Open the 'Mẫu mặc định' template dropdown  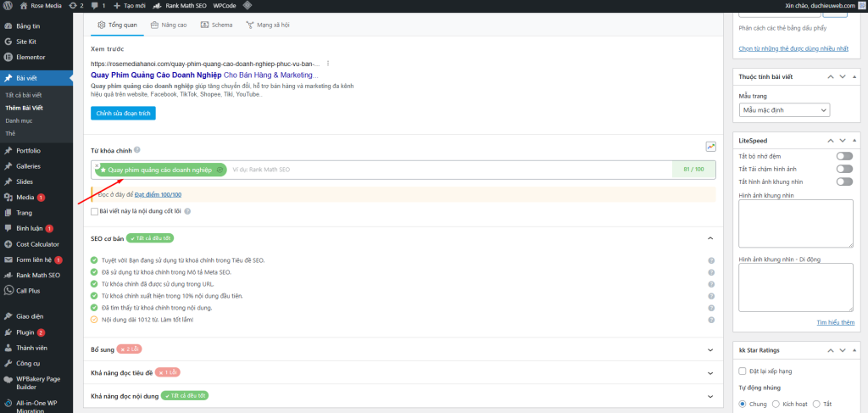pyautogui.click(x=784, y=110)
